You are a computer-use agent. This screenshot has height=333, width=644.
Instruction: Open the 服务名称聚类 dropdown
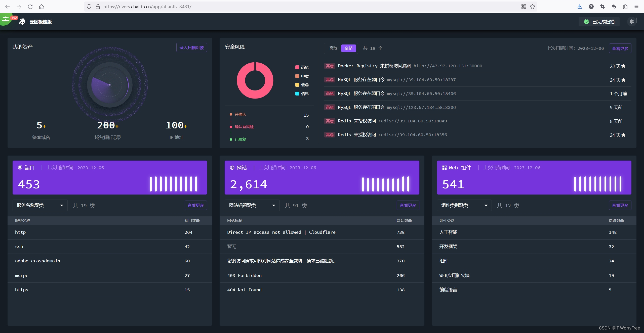[40, 205]
